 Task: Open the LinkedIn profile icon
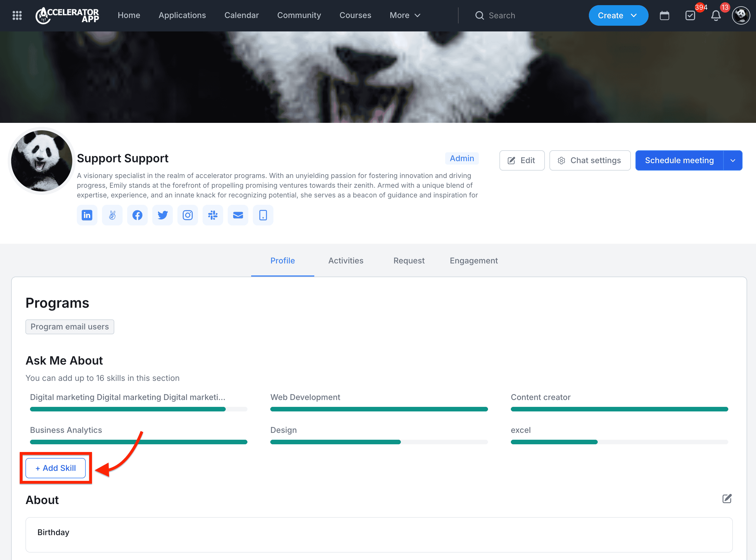87,215
